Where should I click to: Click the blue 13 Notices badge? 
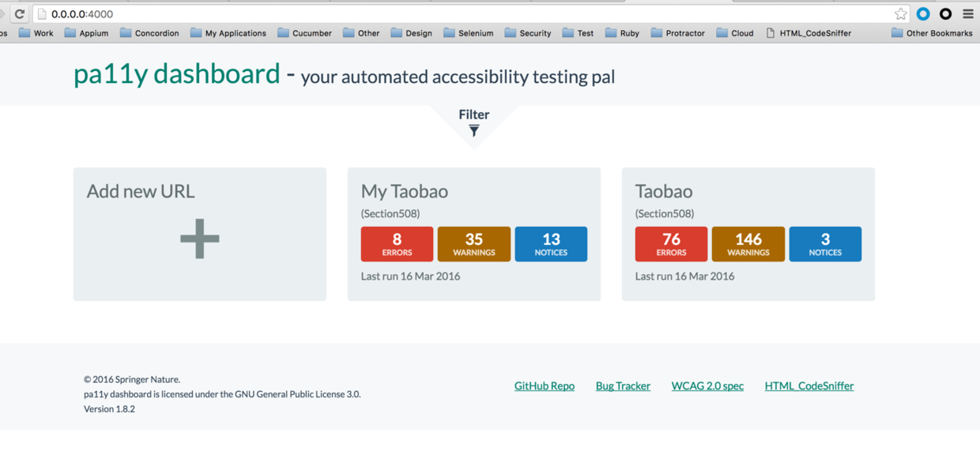551,244
